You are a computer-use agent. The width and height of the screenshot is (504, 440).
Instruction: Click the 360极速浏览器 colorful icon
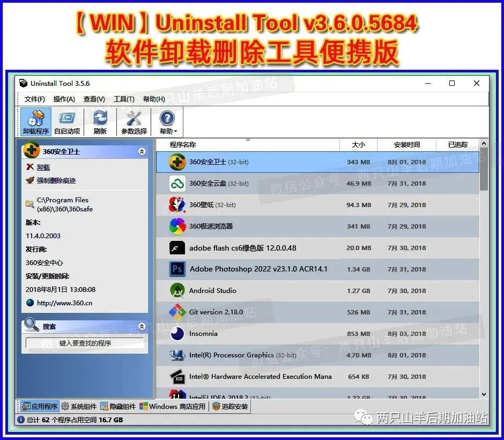177,226
